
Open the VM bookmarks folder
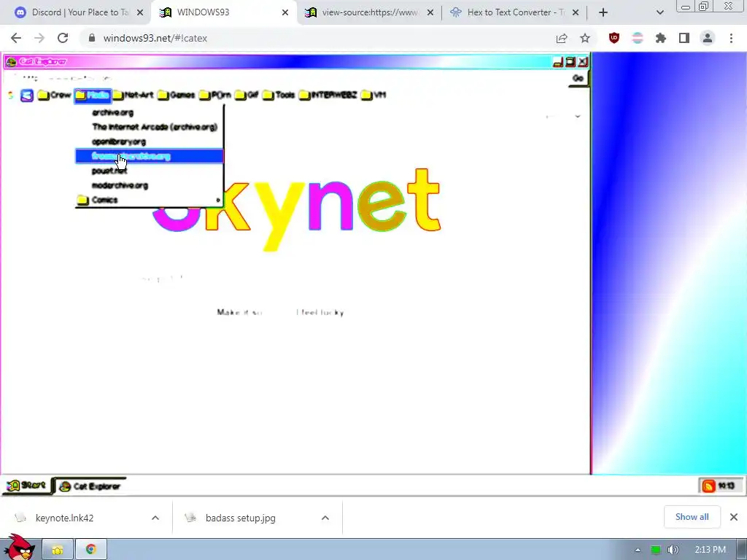[x=373, y=96]
